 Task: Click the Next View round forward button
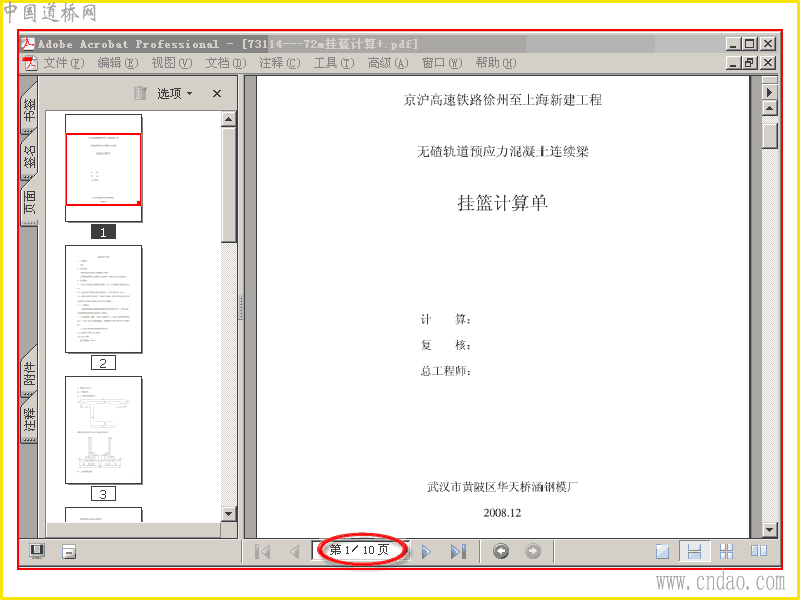[533, 551]
